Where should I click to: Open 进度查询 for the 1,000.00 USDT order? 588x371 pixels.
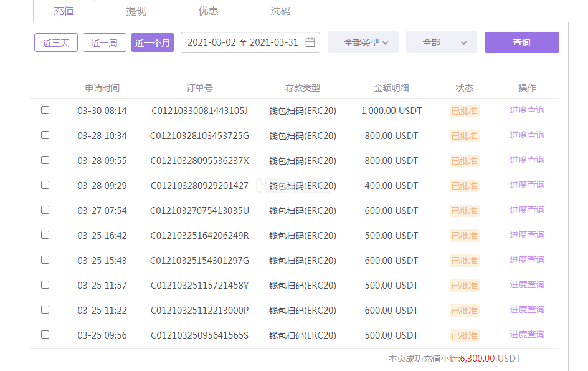point(527,110)
